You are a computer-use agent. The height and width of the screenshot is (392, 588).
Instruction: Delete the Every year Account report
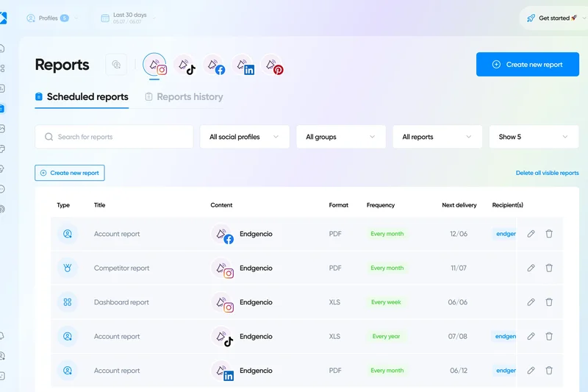click(549, 336)
